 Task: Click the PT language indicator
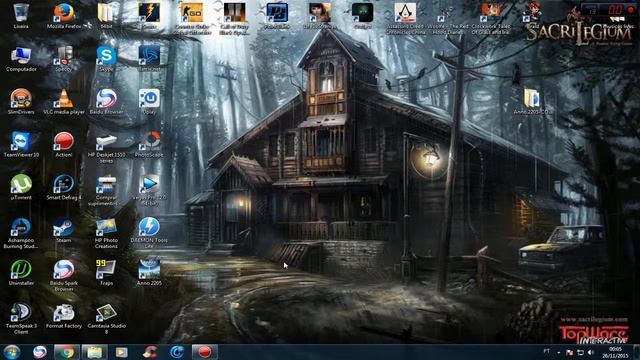tap(546, 351)
